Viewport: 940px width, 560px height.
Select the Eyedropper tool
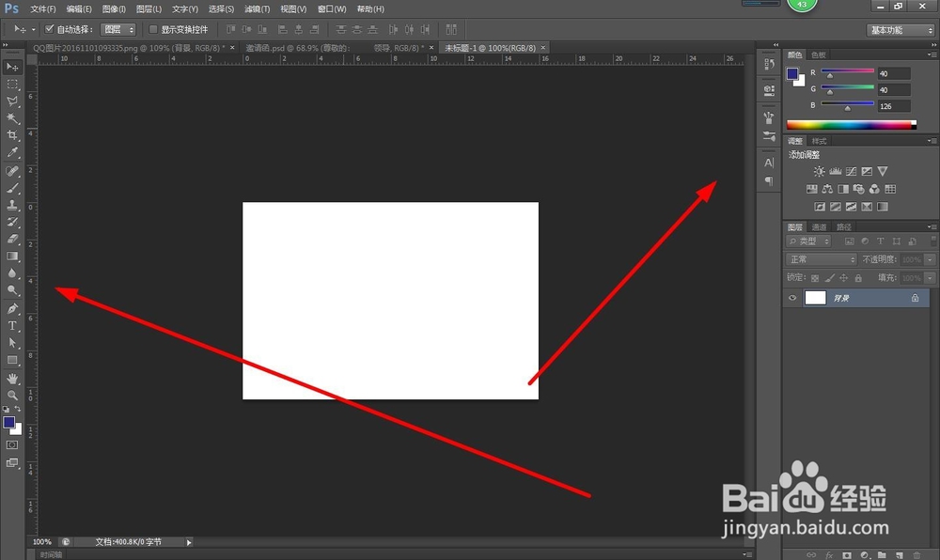(x=12, y=152)
